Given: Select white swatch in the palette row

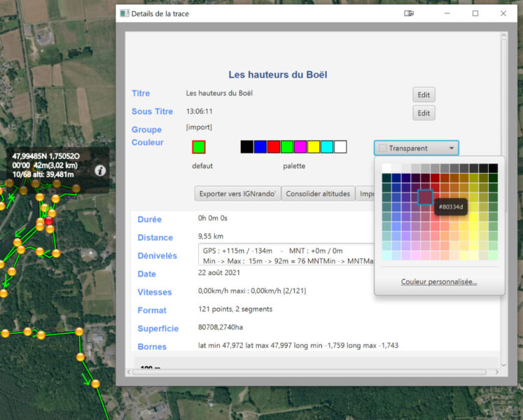Looking at the screenshot, I should point(340,147).
